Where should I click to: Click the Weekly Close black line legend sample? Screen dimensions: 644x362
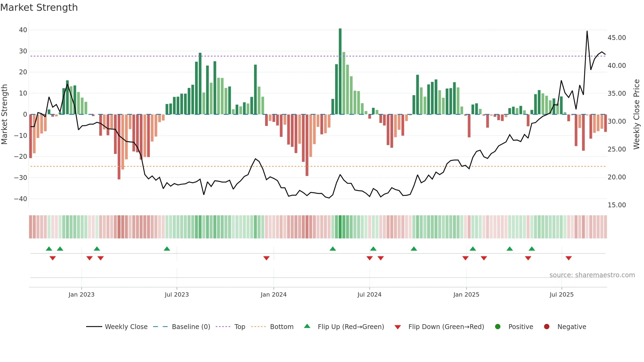click(94, 327)
